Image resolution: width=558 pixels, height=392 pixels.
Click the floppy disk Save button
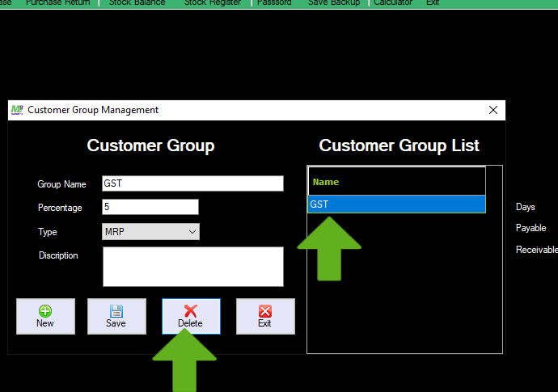[x=116, y=316]
